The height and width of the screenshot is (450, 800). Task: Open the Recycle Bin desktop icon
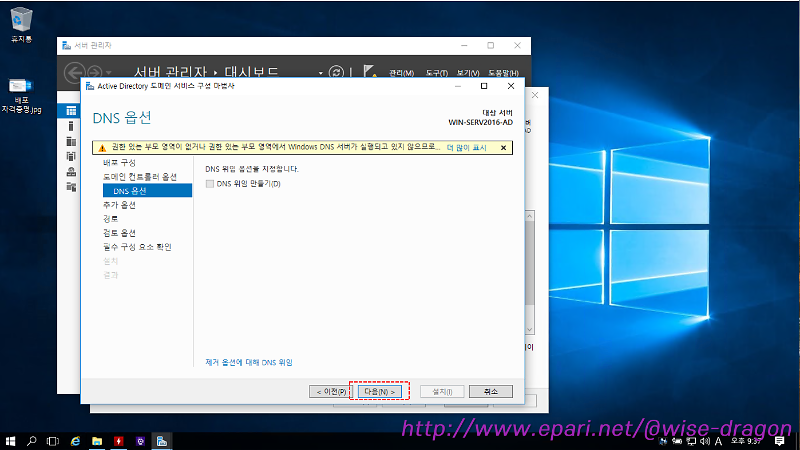pos(21,24)
